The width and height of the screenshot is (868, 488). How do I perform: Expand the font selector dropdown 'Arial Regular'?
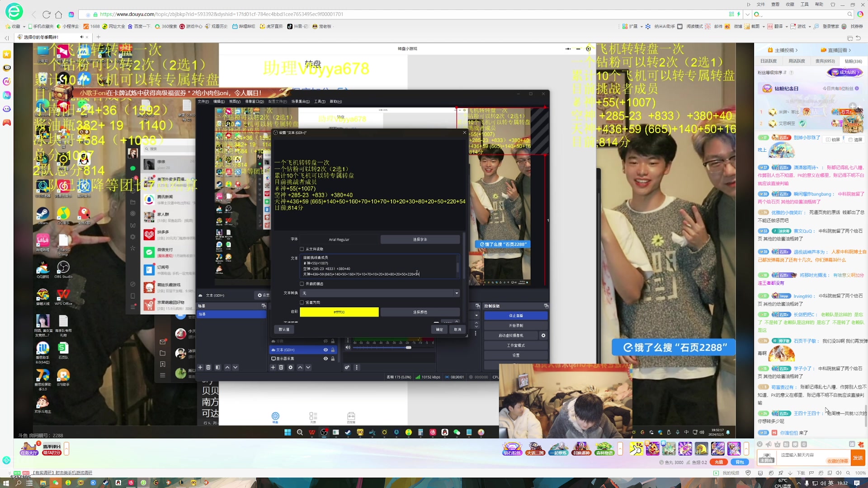pos(339,239)
